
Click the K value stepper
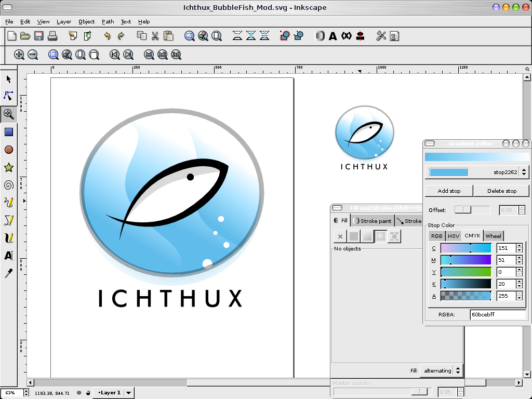click(x=519, y=284)
